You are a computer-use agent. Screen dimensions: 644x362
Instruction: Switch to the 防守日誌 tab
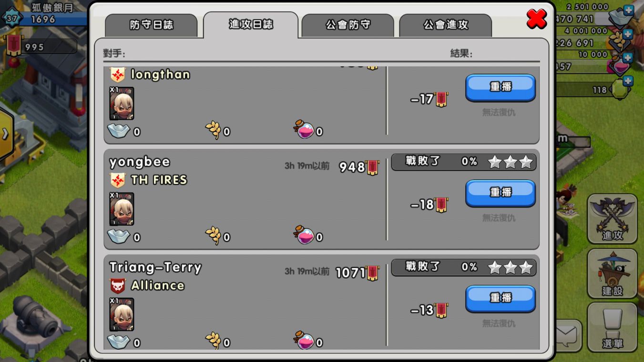point(151,25)
